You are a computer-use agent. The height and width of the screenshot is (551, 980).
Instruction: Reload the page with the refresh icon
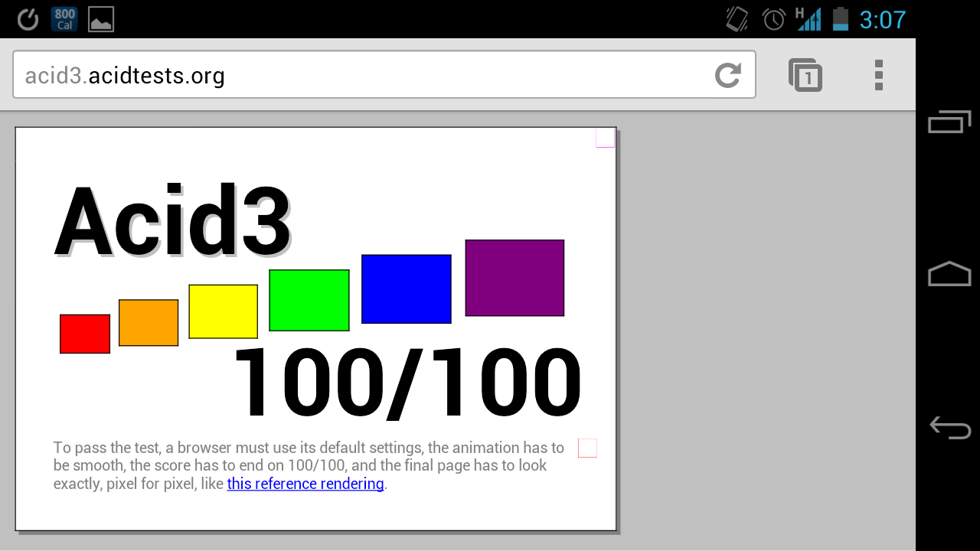728,75
